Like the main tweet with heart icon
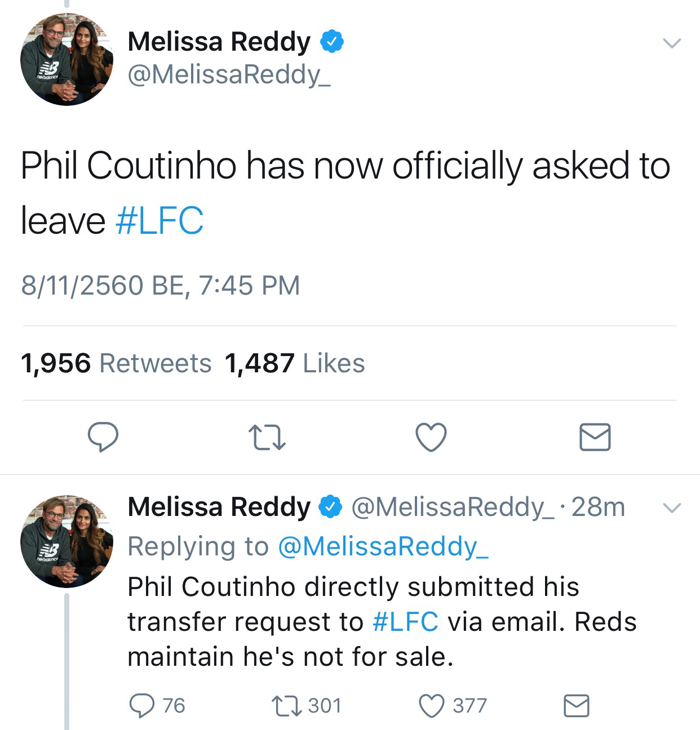This screenshot has height=730, width=700. [431, 438]
